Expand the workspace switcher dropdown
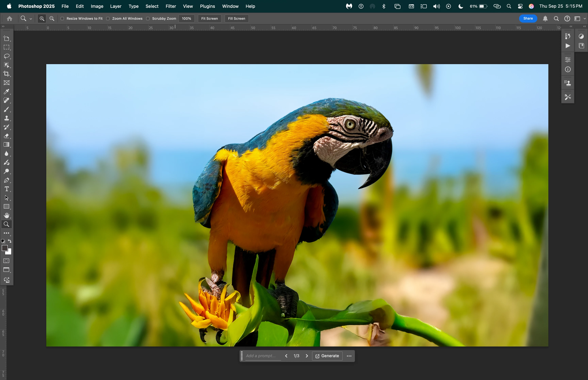 click(585, 19)
